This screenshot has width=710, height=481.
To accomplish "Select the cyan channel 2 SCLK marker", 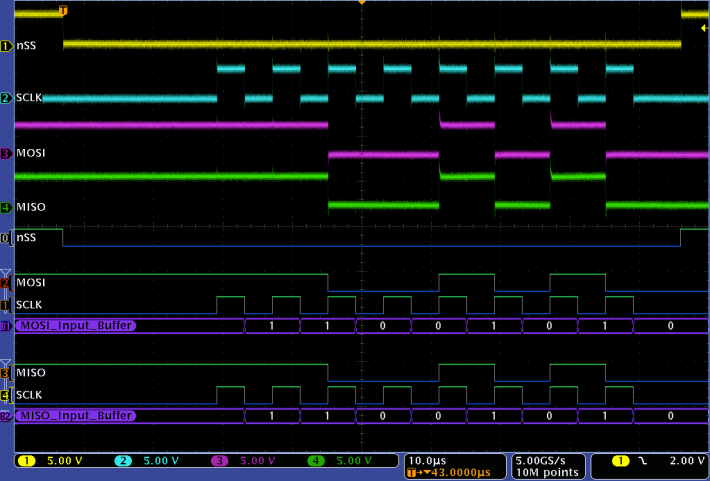I will (7, 98).
